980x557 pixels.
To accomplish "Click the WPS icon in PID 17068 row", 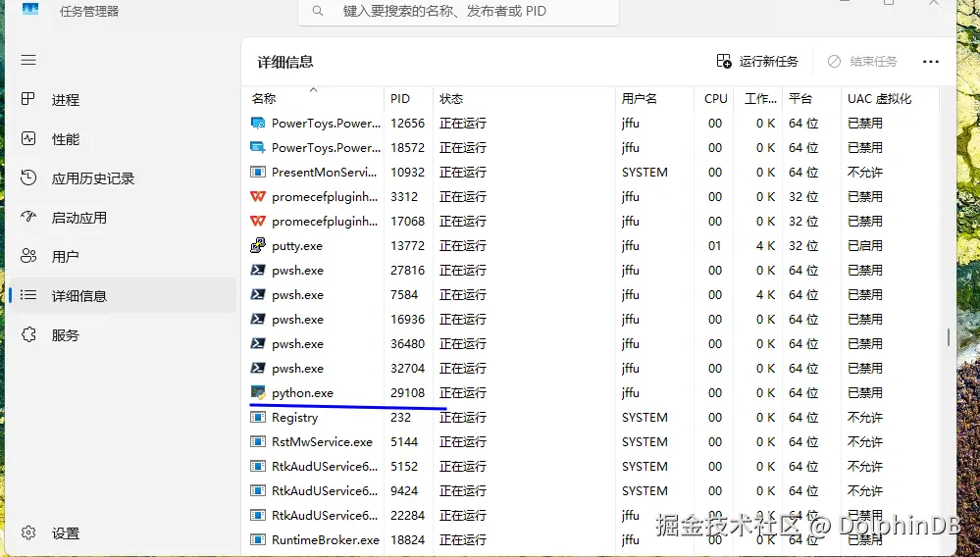I will point(257,221).
